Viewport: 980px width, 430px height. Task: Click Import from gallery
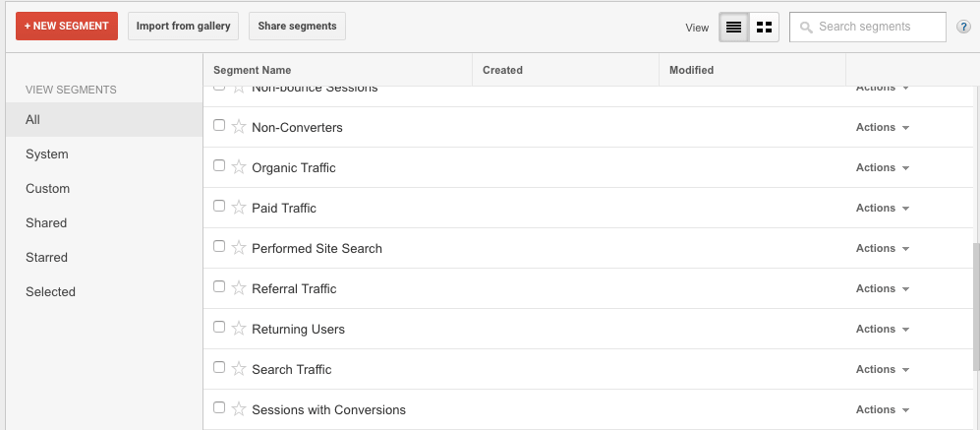(x=183, y=27)
